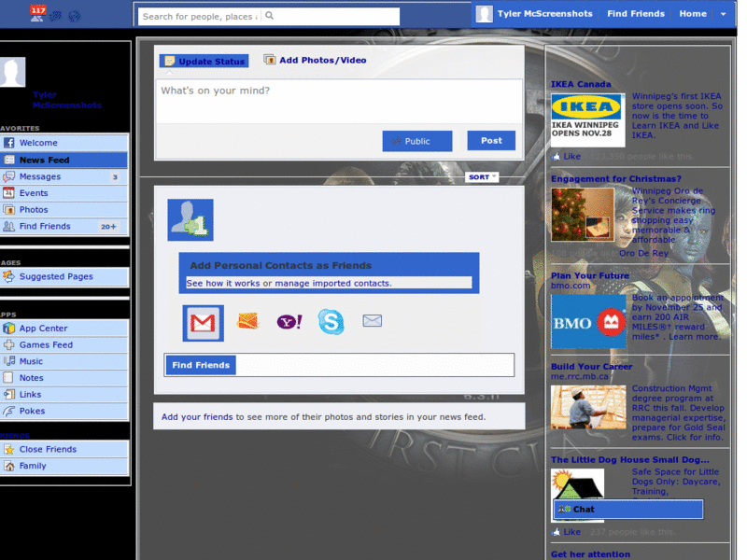
Task: Click Get her attention ad title
Action: pos(590,554)
